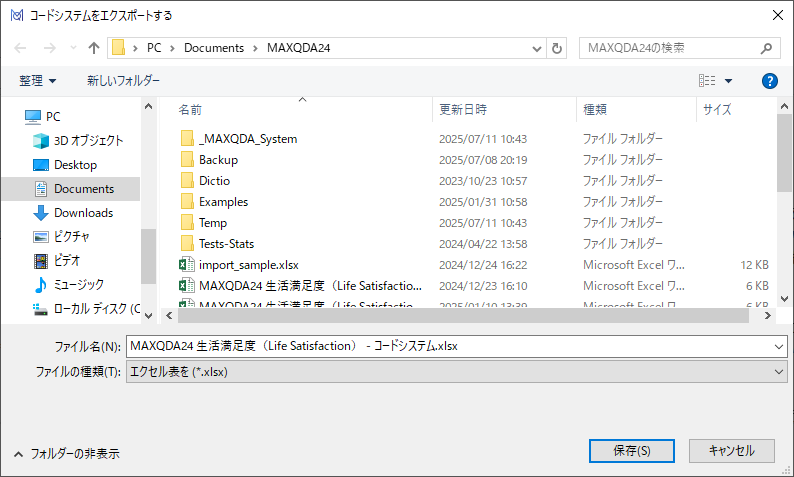
Task: Select Documents in the address breadcrumb
Action: coord(214,48)
